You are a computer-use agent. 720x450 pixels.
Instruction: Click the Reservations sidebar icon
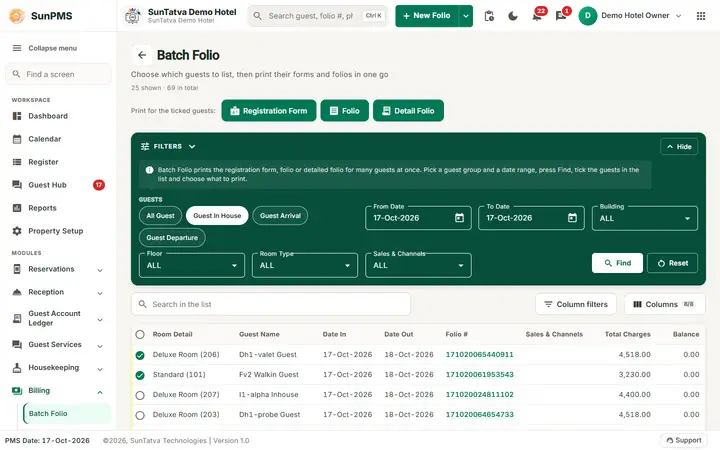[x=17, y=269]
